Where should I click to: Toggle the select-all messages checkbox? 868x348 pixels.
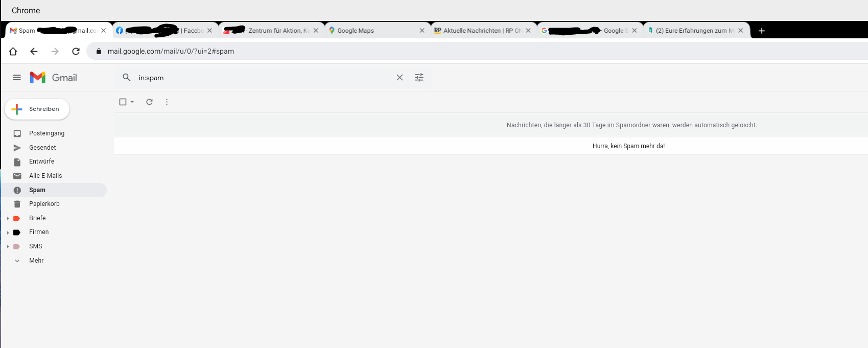click(x=123, y=102)
